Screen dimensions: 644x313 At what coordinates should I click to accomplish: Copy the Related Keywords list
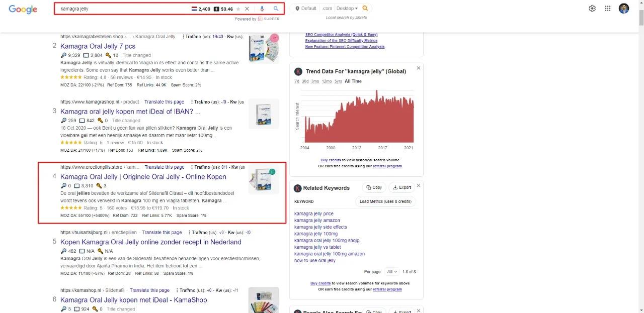point(374,187)
